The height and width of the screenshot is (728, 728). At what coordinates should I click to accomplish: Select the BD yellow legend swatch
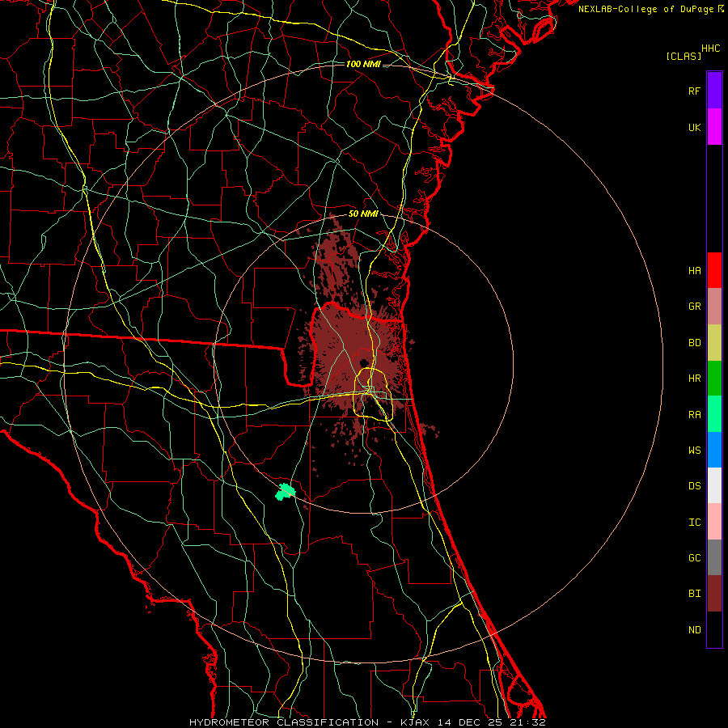tap(714, 342)
